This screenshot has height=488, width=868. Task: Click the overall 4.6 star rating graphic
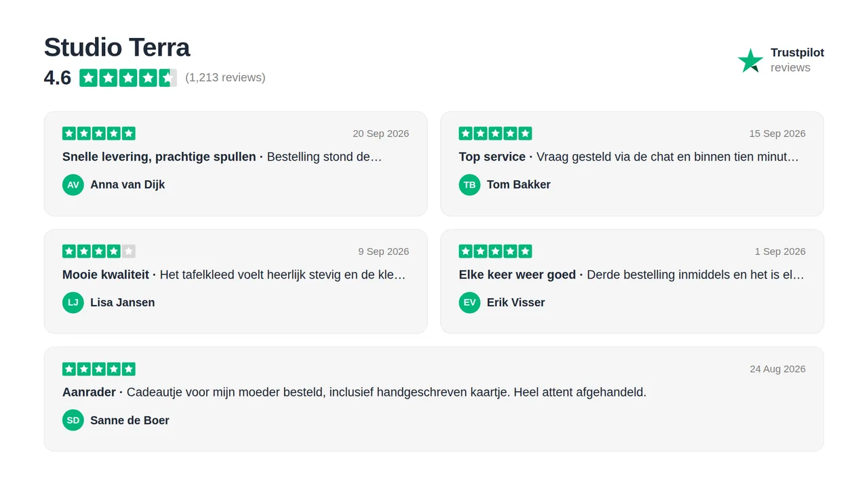(x=128, y=78)
